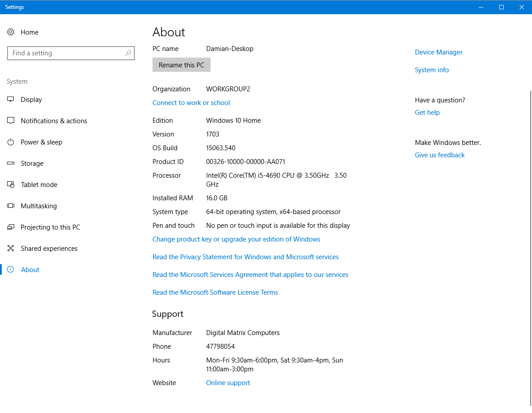Viewport: 532px width, 413px height.
Task: Click phone number 47798054
Action: click(220, 347)
